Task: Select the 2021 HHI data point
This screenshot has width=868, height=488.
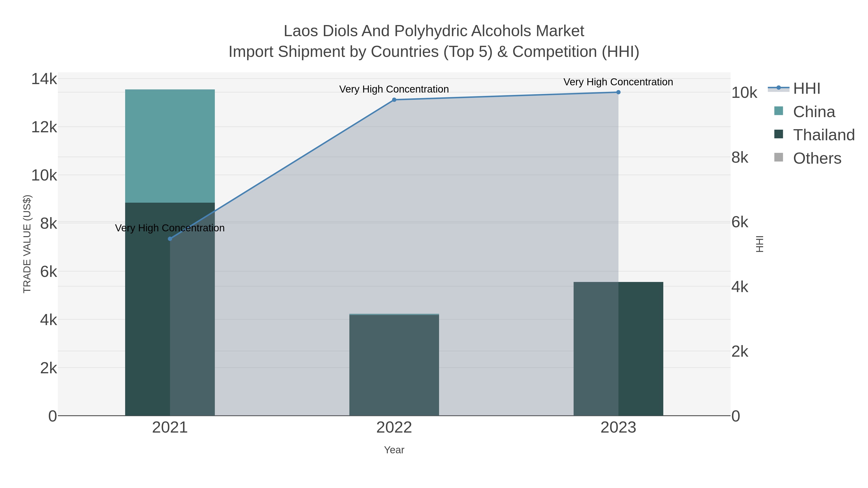Action: click(x=170, y=239)
